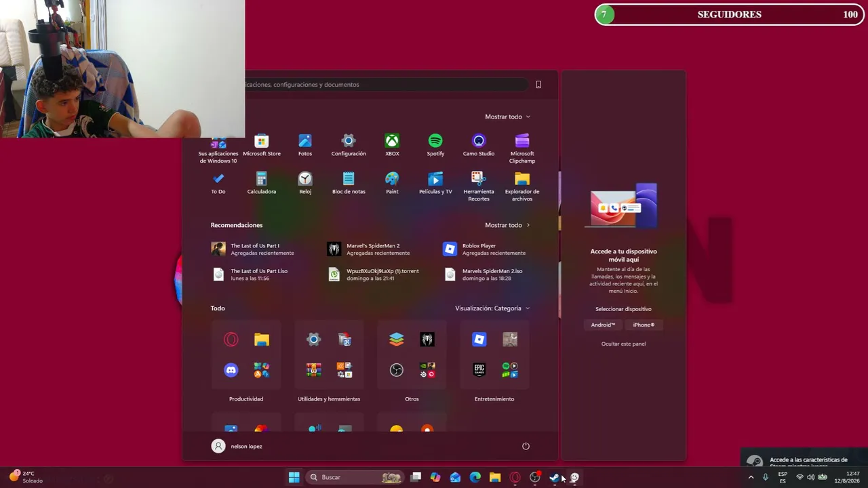This screenshot has height=488, width=868.
Task: Launch Camo Studio
Action: [479, 146]
